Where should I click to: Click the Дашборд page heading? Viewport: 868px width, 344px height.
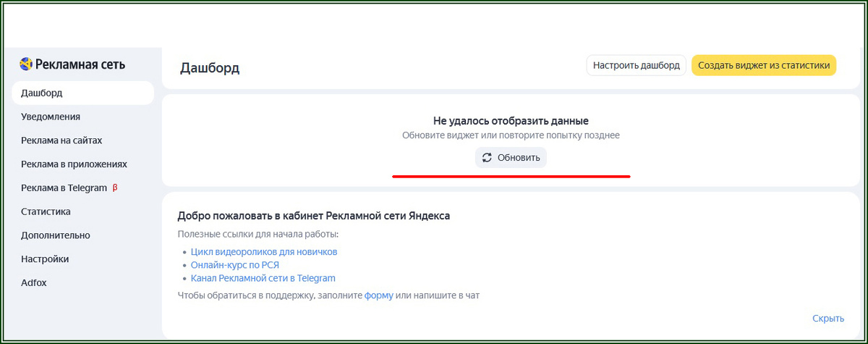click(x=210, y=68)
